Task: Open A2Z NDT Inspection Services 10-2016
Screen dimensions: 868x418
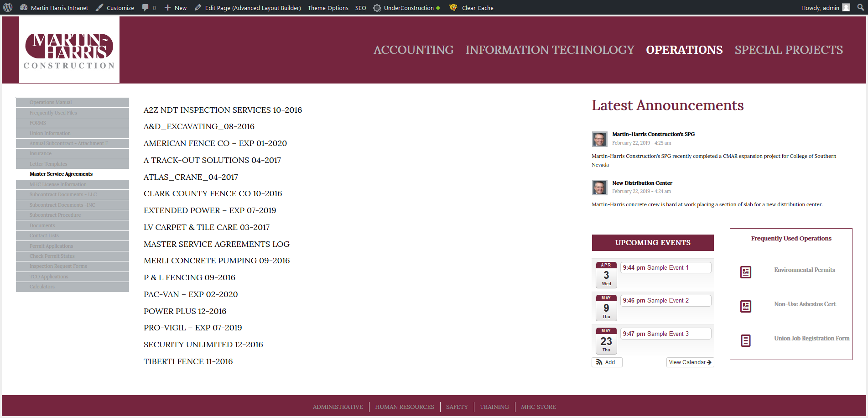Action: (223, 110)
